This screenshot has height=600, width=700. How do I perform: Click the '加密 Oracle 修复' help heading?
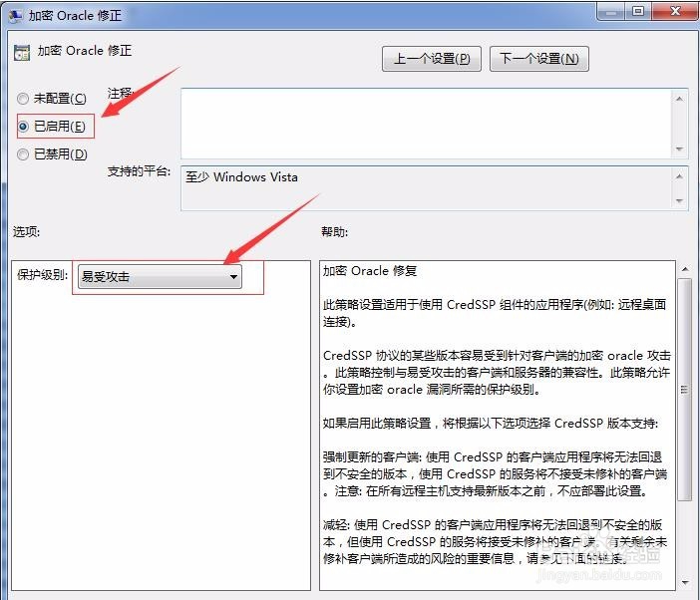[x=370, y=271]
